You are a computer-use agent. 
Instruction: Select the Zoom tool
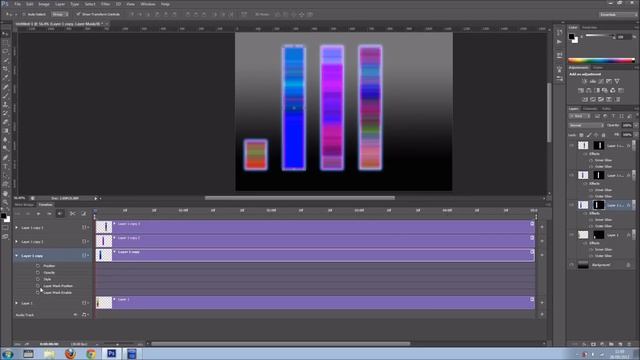(5, 202)
